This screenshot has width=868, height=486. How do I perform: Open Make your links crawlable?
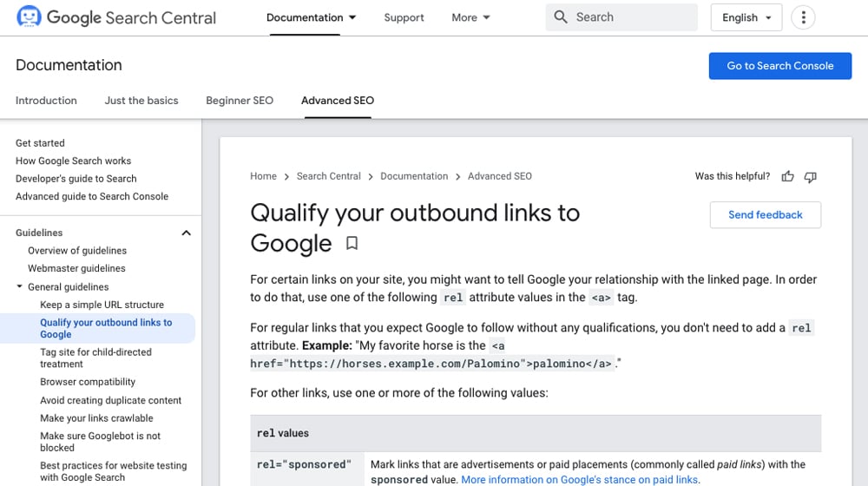pyautogui.click(x=96, y=418)
